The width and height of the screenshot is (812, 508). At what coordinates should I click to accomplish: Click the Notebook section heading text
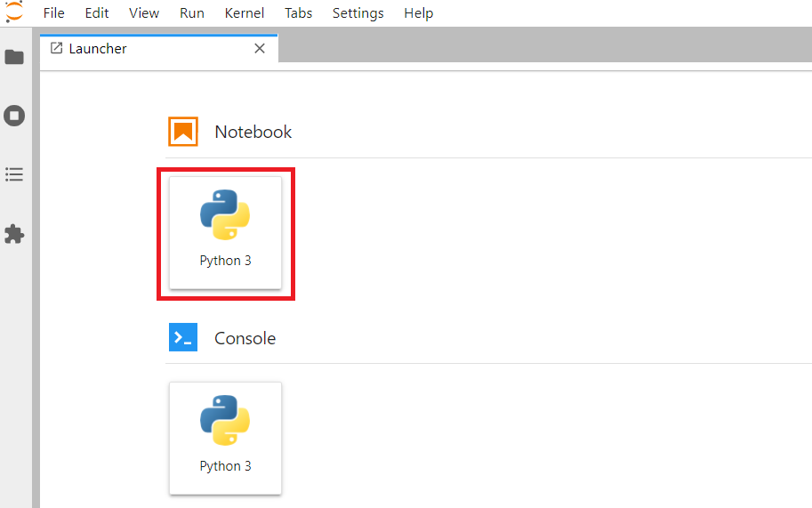[253, 132]
